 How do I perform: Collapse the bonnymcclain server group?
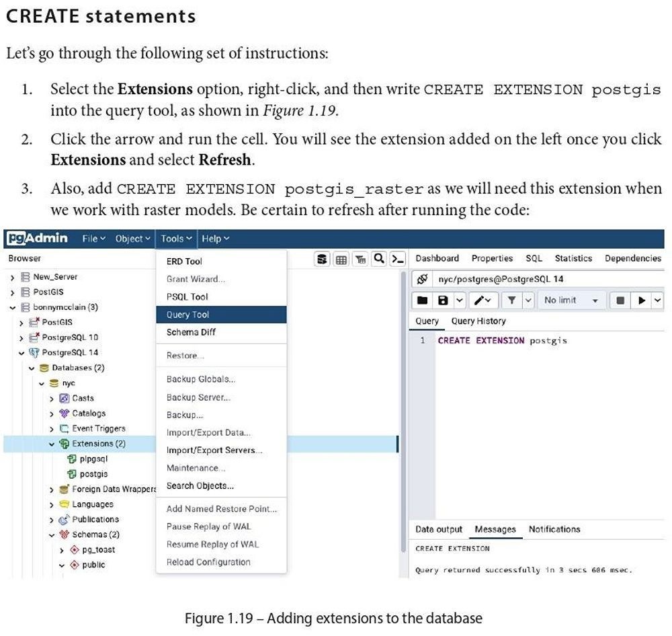click(12, 307)
